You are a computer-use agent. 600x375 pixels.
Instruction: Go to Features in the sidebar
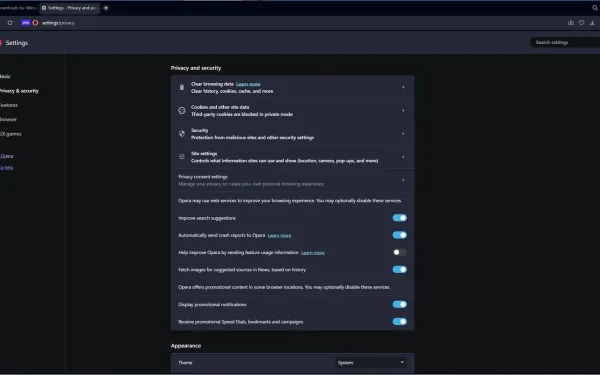(9, 105)
